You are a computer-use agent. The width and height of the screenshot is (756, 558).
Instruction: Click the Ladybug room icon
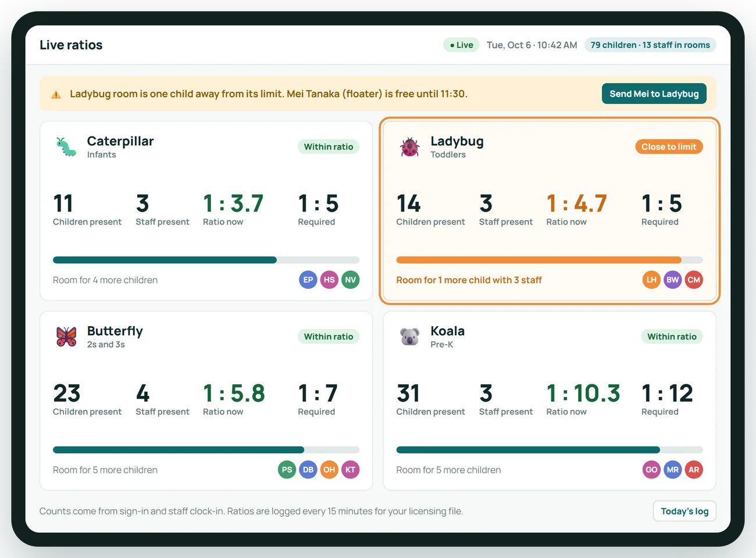click(410, 147)
